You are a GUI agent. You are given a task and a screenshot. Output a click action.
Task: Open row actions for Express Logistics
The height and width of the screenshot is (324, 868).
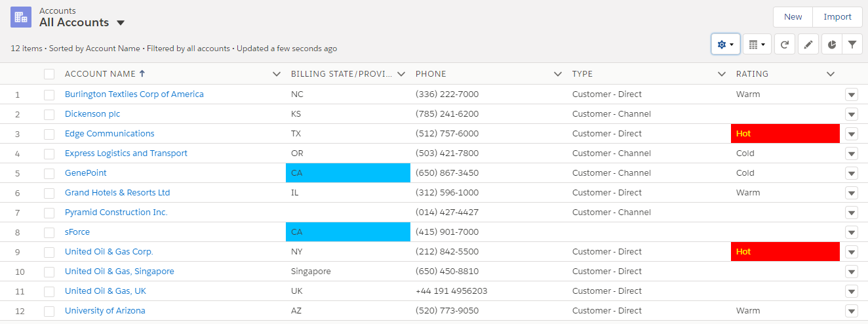[852, 153]
